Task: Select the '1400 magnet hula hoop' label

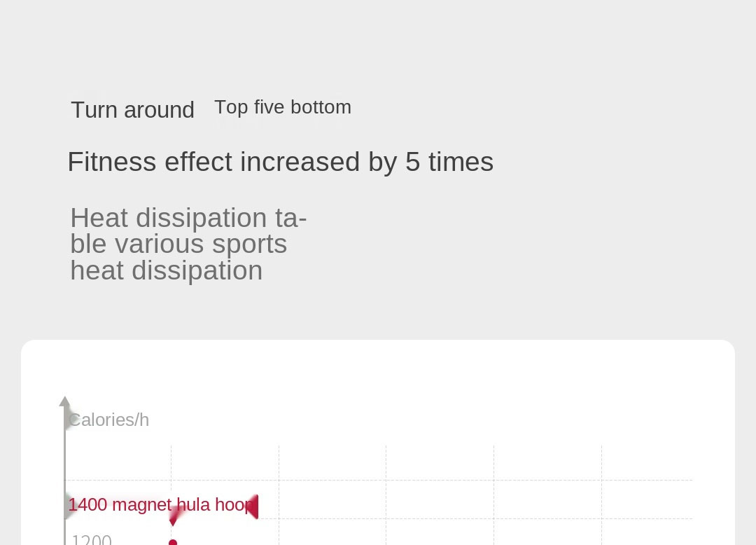Action: (160, 505)
